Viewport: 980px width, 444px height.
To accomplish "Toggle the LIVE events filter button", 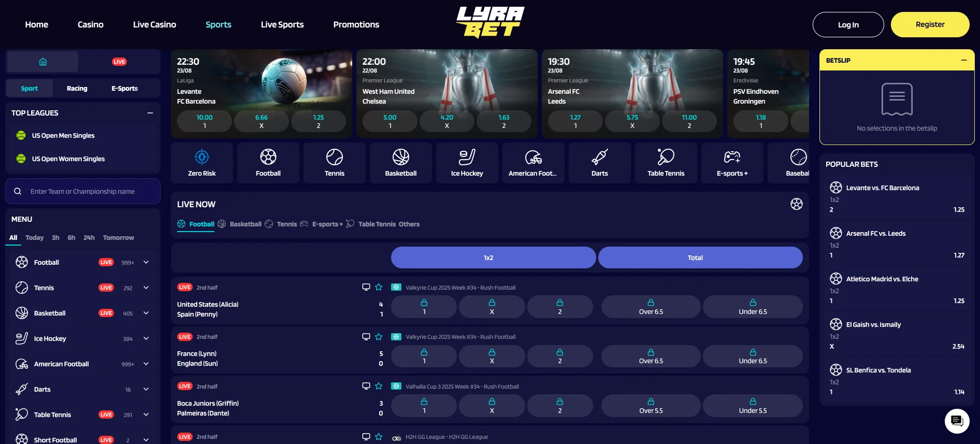I will (x=120, y=62).
